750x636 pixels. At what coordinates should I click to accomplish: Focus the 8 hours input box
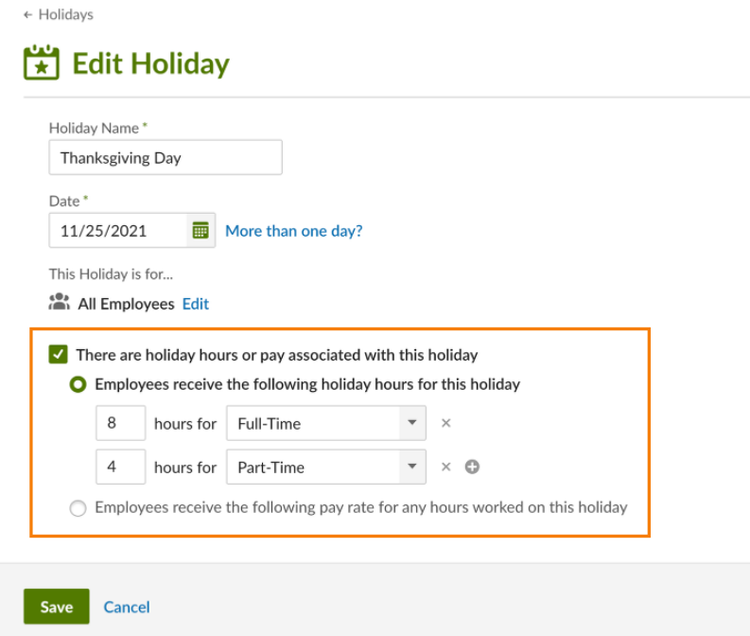tap(120, 423)
